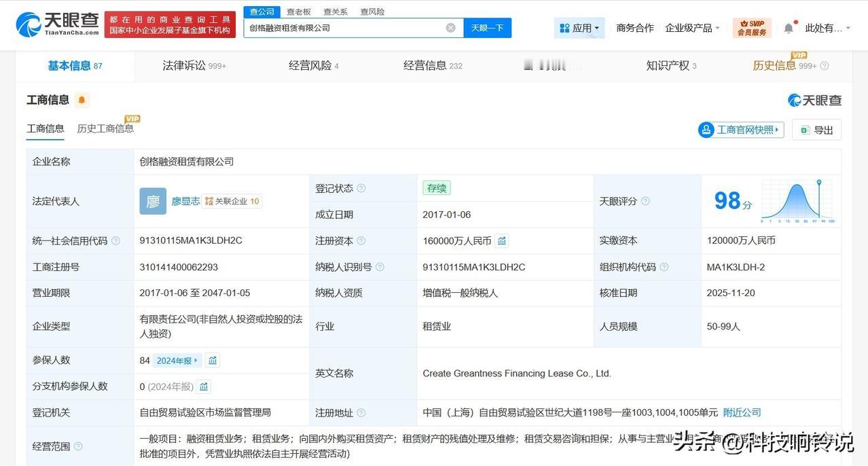Click help icon next to 登记状态

point(361,188)
